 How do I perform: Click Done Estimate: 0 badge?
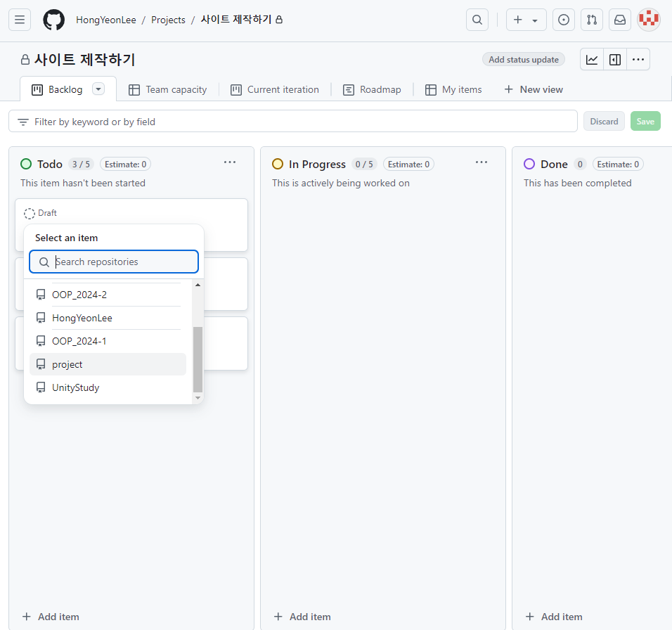point(618,164)
